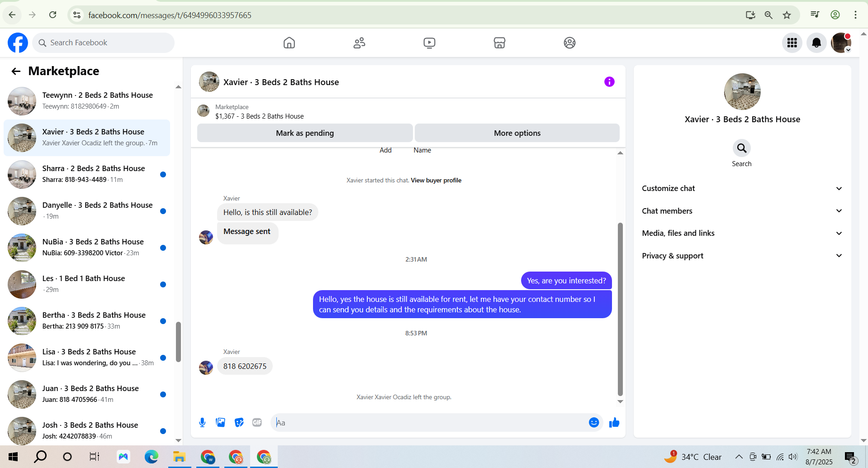Image resolution: width=868 pixels, height=468 pixels.
Task: Open NuBia 3 Beds 2 Baths chat
Action: 87,248
